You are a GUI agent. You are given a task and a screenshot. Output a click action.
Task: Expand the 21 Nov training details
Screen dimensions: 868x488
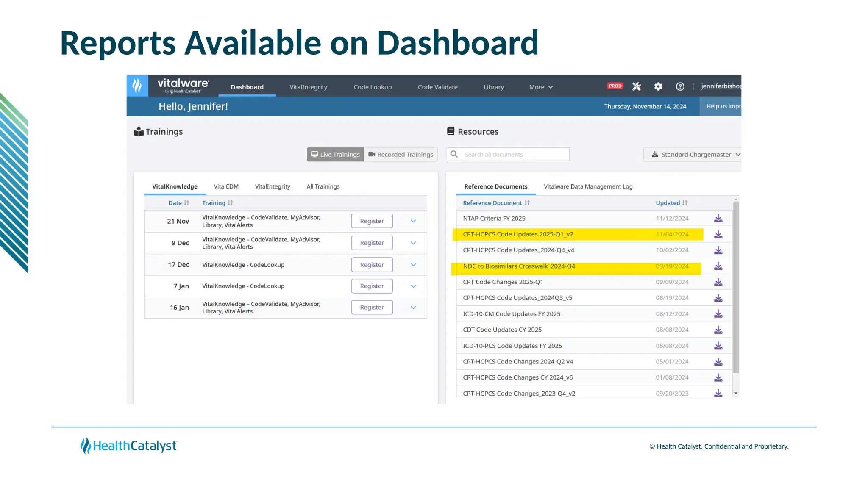coord(413,221)
